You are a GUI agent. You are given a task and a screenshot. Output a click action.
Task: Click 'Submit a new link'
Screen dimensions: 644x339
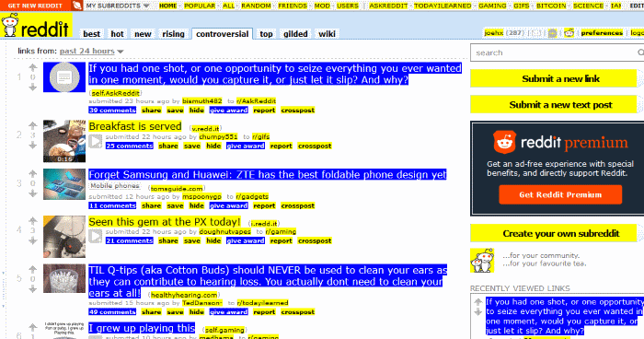click(x=553, y=78)
